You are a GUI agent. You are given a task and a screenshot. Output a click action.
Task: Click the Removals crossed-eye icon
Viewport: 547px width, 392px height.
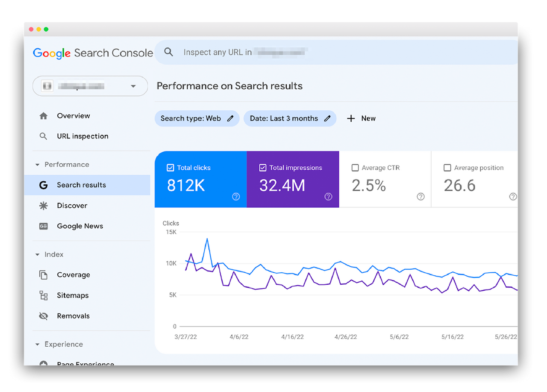coord(43,316)
